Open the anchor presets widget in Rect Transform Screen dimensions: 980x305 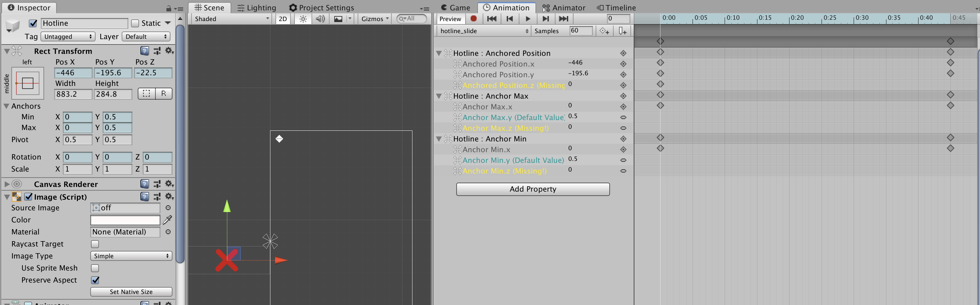[x=27, y=83]
